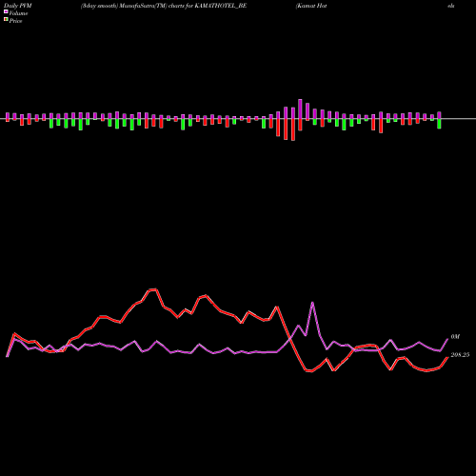Image resolution: width=476 pixels, height=476 pixels.
Task: Click the tallest magenta volume bar
Action: (x=300, y=109)
